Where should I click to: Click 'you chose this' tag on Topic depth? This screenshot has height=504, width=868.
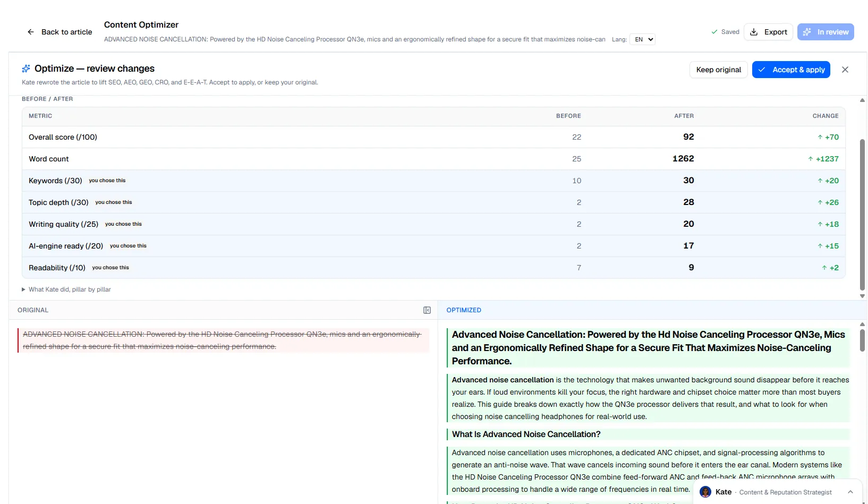(x=114, y=202)
